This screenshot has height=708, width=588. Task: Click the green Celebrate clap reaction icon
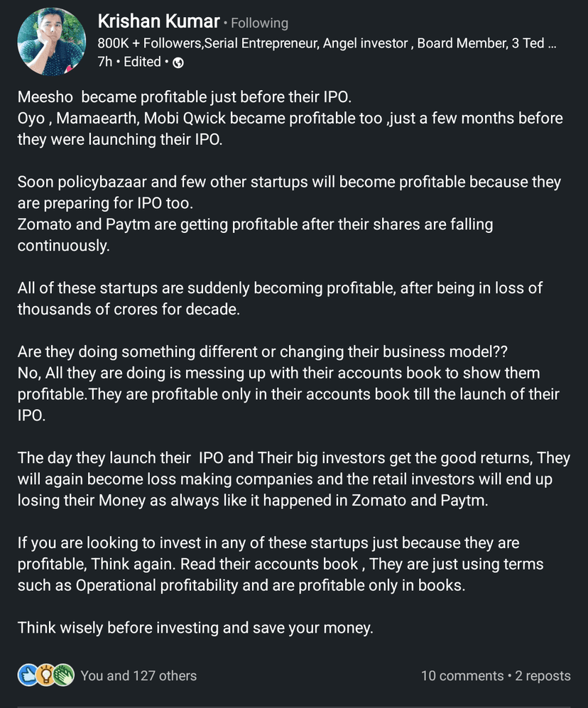pyautogui.click(x=64, y=675)
